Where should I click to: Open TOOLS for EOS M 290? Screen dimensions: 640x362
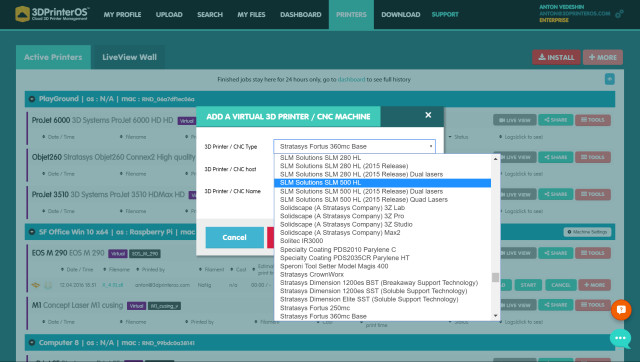tap(593, 253)
